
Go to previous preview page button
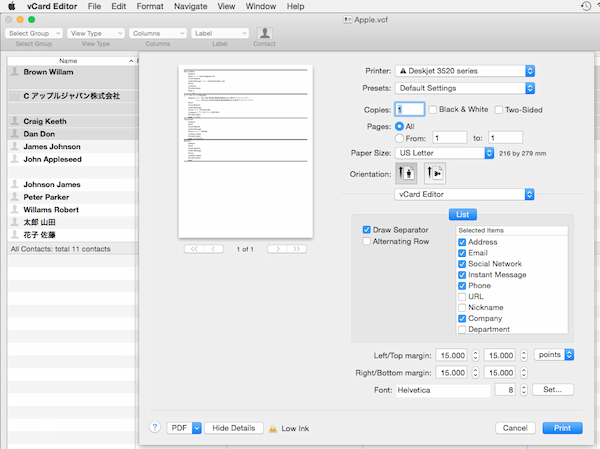point(214,249)
